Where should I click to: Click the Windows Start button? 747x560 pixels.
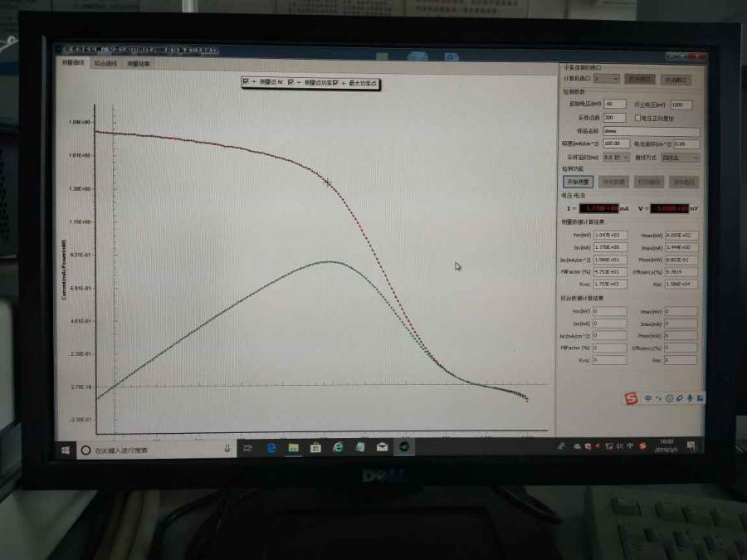(65, 449)
